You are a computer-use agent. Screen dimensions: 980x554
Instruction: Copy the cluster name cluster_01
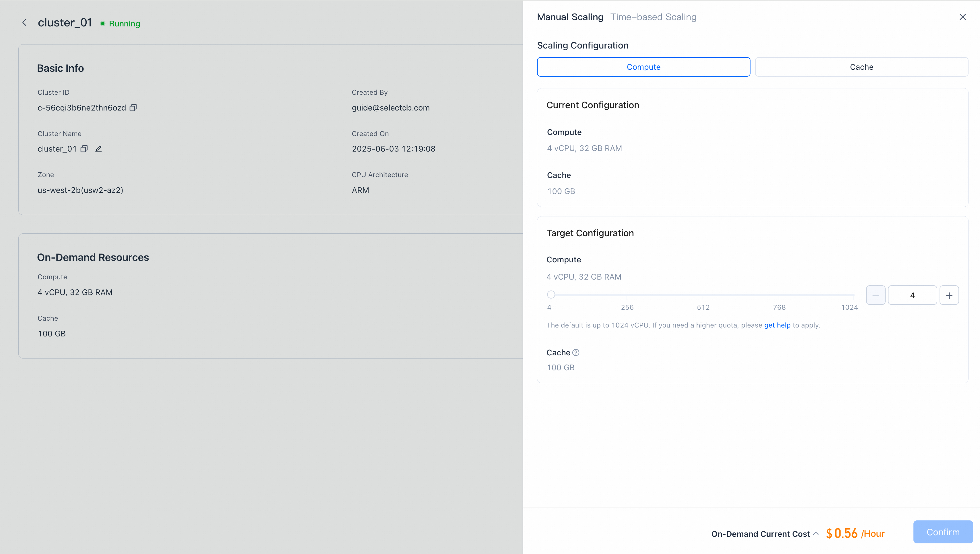(x=84, y=148)
